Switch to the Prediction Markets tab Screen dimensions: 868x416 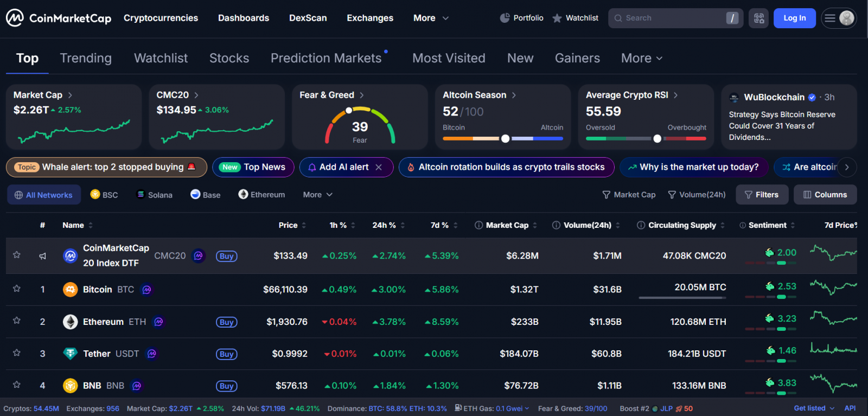327,58
